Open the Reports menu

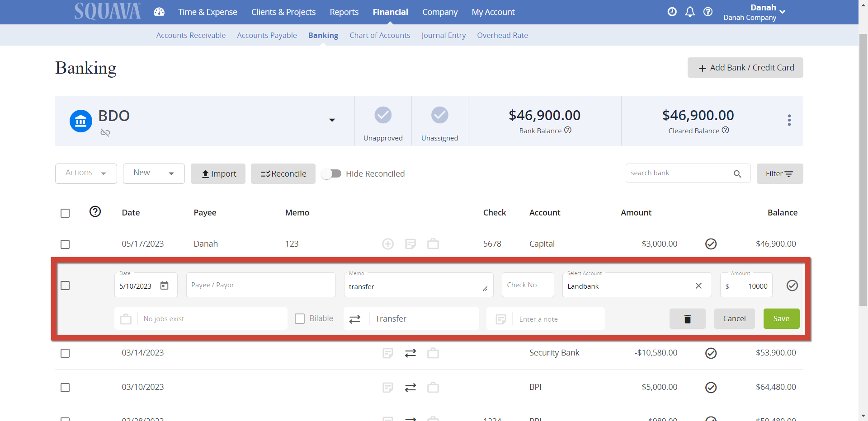(x=344, y=12)
